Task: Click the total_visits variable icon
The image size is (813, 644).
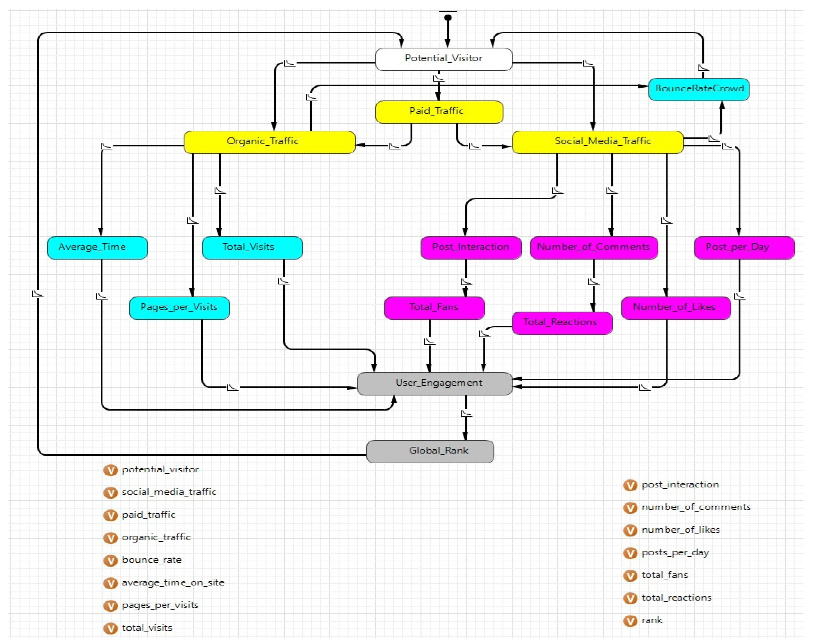Action: click(111, 629)
